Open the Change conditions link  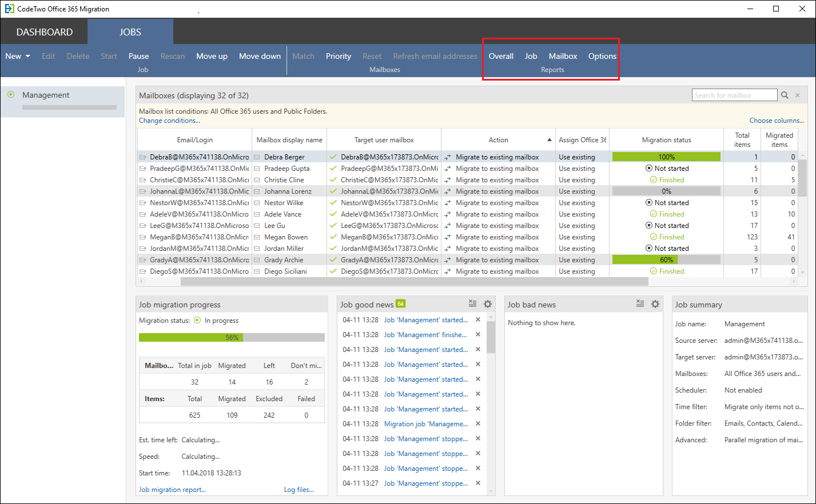tap(169, 121)
